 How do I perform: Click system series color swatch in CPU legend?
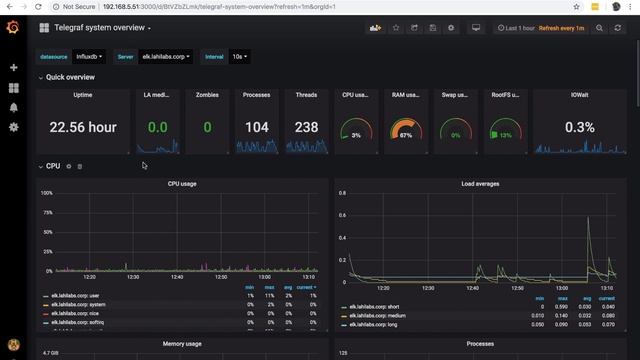46,305
